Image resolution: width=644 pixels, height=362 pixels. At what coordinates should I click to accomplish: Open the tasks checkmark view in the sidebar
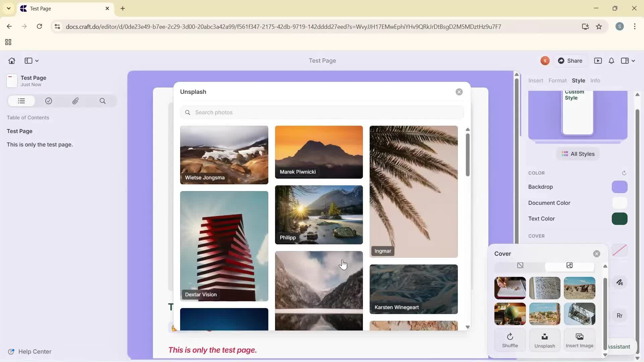pyautogui.click(x=49, y=101)
